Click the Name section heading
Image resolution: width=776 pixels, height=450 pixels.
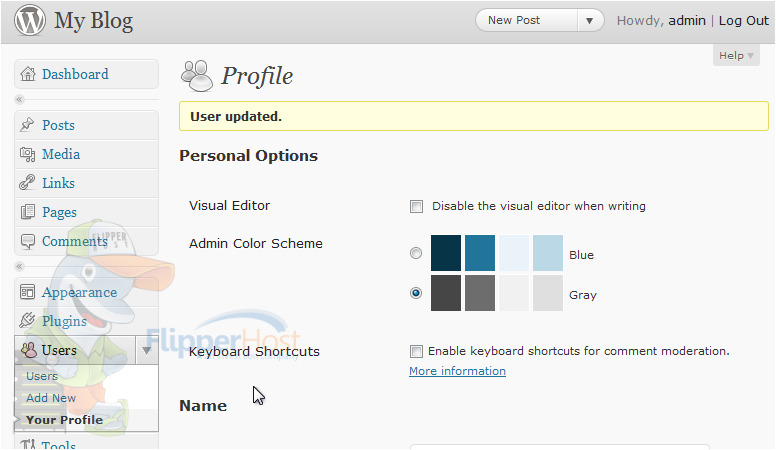(203, 406)
